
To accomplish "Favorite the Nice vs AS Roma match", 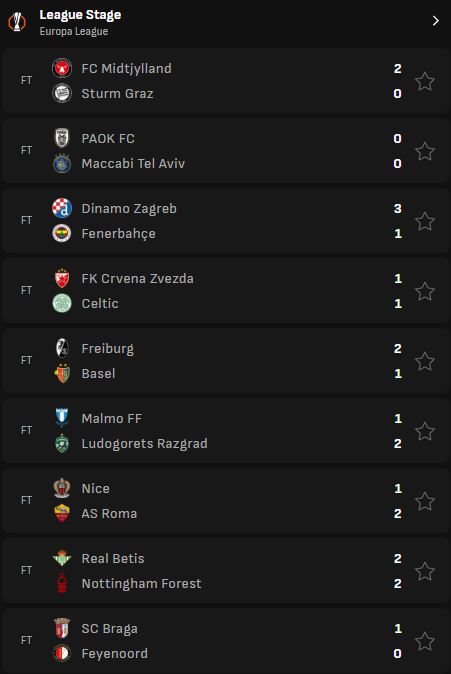I will pyautogui.click(x=425, y=501).
